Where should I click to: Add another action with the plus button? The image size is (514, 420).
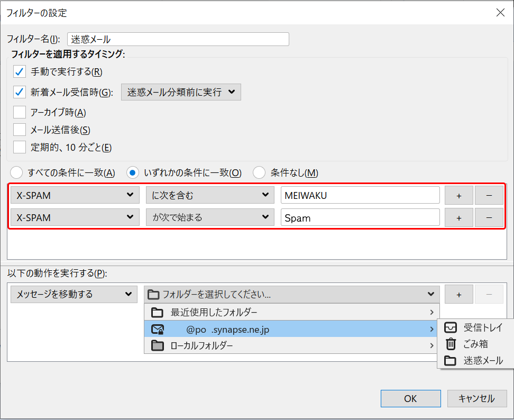click(x=459, y=295)
